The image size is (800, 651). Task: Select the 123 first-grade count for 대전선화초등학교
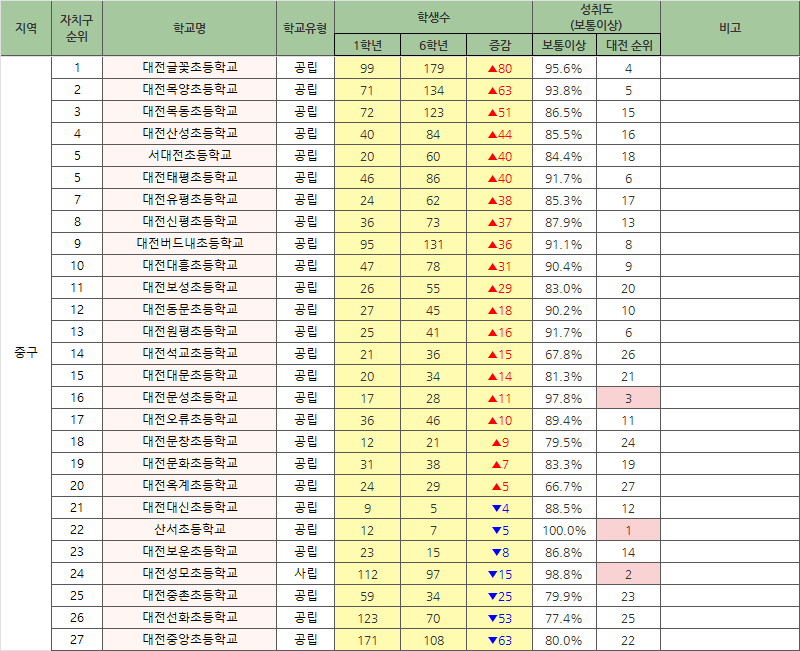click(367, 618)
